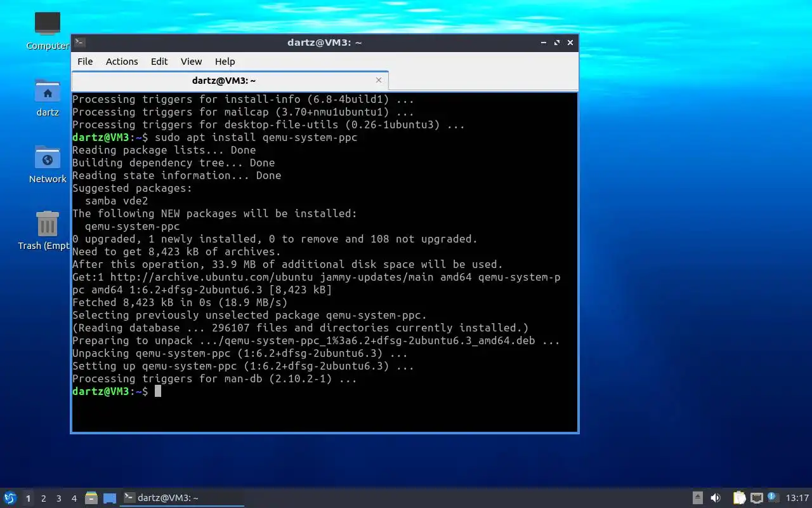Viewport: 812px width, 508px height.
Task: Switch to workspace 1
Action: click(x=28, y=498)
